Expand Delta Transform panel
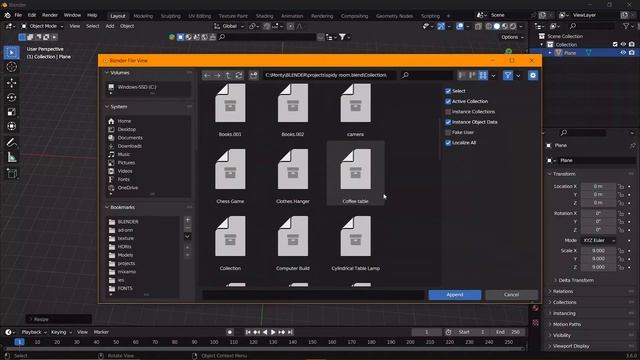This screenshot has height=360, width=640. coord(576,280)
